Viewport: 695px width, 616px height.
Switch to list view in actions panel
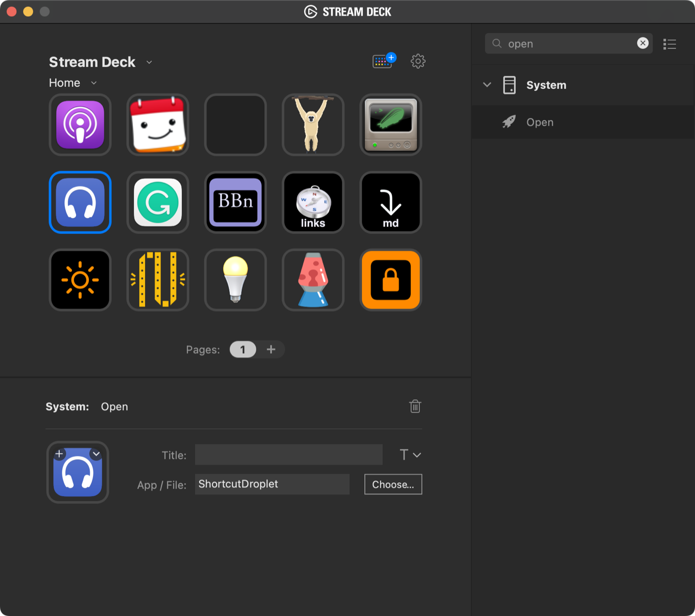[x=669, y=44]
